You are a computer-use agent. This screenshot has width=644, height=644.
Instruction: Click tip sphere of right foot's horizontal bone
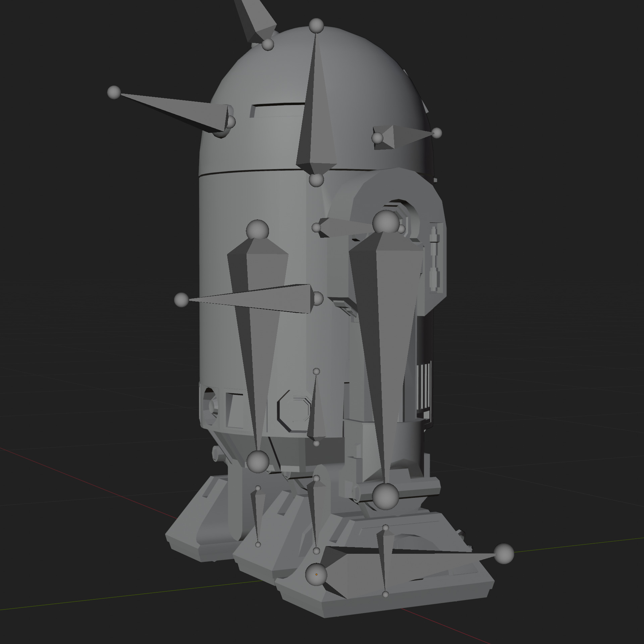504,554
